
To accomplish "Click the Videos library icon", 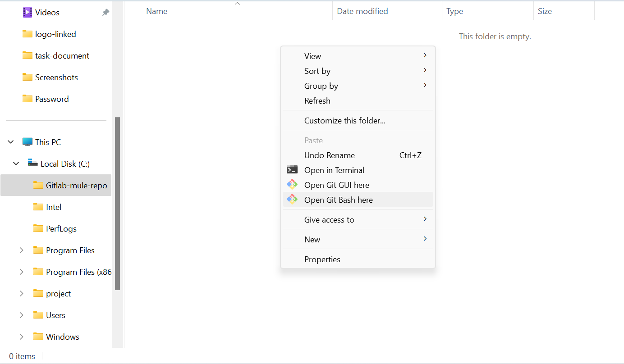I will 28,12.
